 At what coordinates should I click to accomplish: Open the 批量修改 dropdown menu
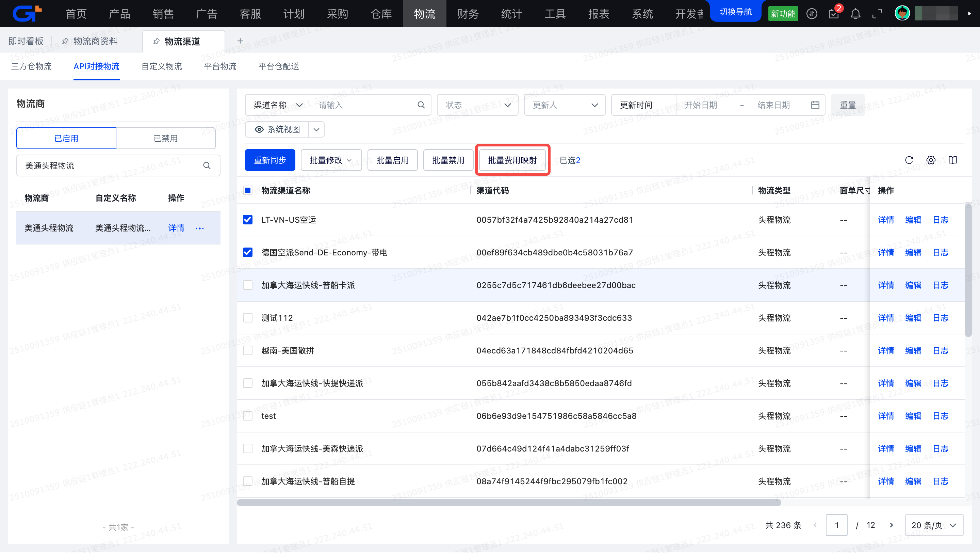pos(331,160)
